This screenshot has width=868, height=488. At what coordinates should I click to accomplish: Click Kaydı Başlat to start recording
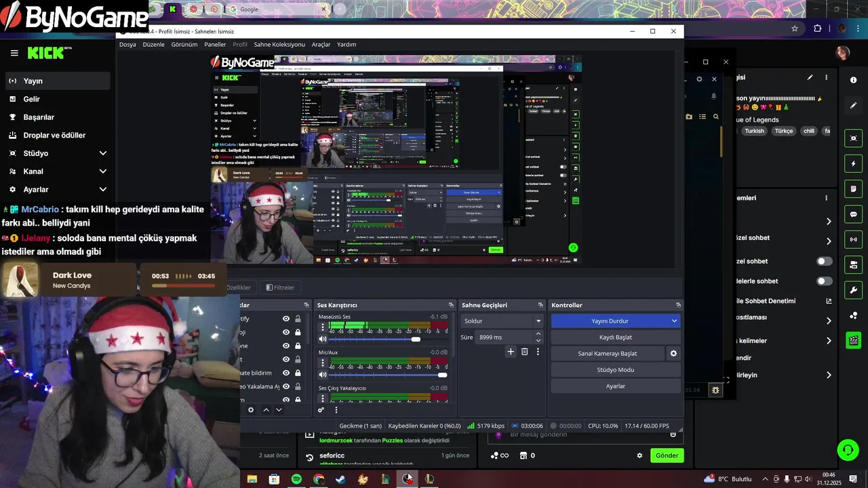615,337
